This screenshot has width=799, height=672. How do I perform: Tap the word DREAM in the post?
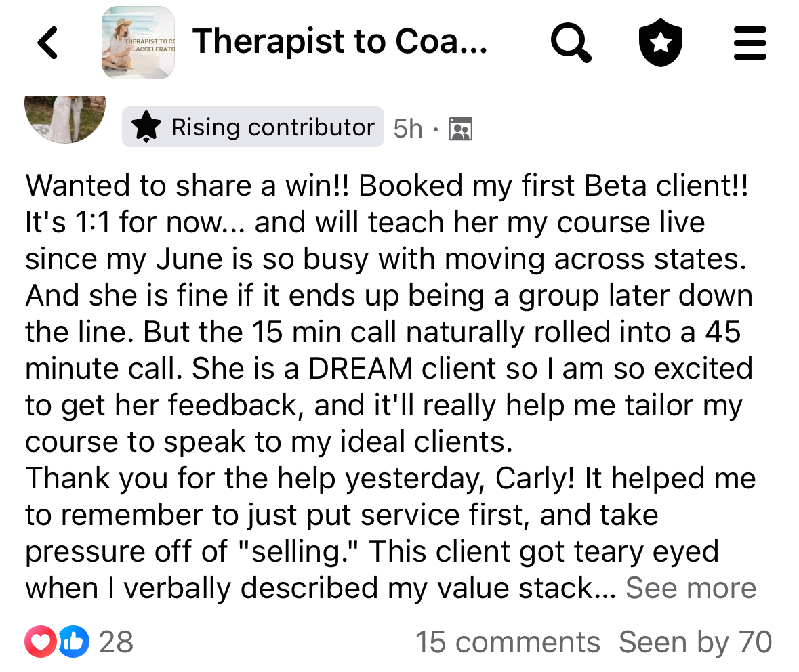click(x=361, y=369)
